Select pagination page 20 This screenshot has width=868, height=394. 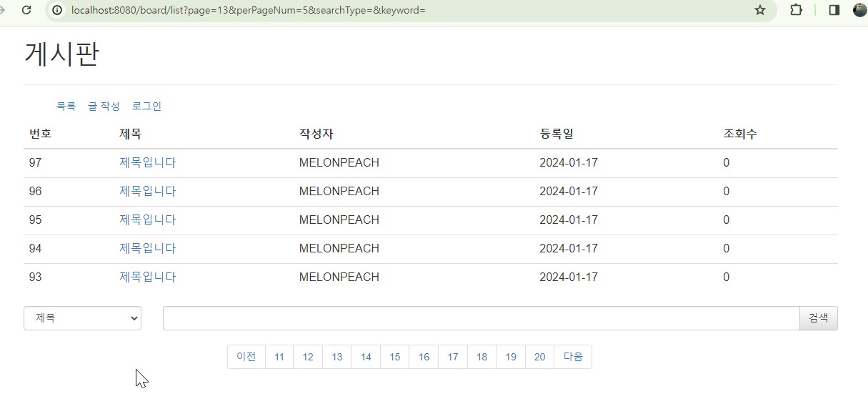539,357
